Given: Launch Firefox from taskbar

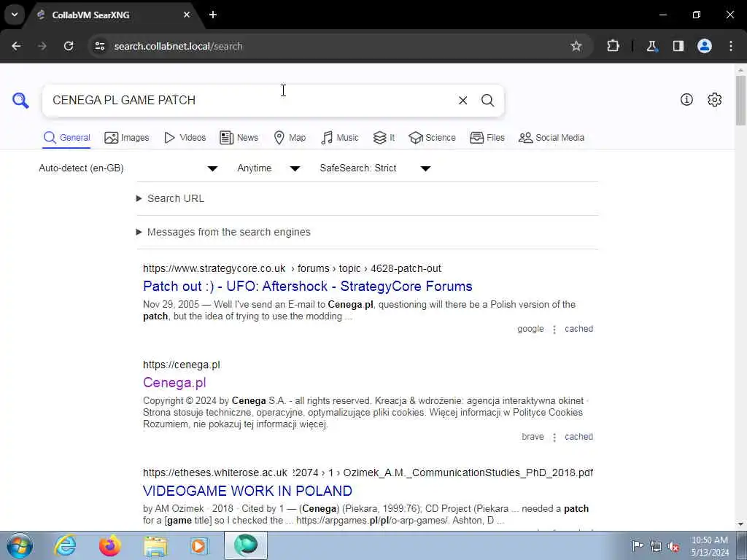Looking at the screenshot, I should pos(110,545).
